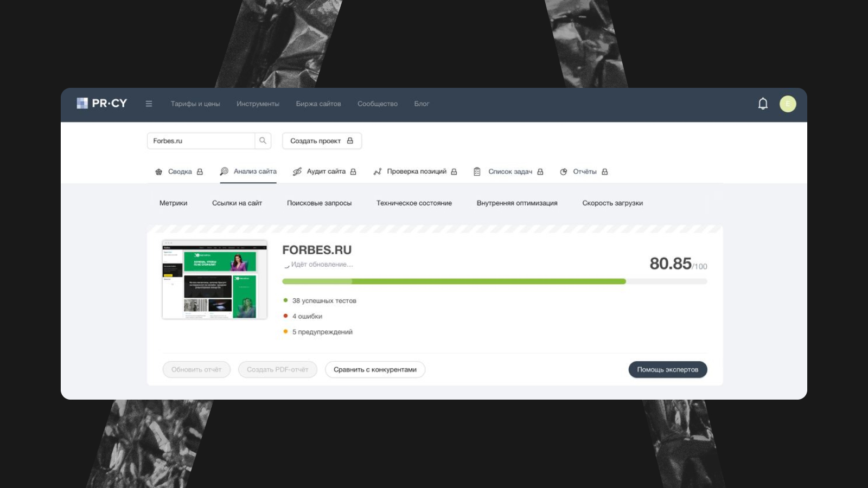Open the user profile avatar
This screenshot has width=868, height=488.
tap(788, 104)
